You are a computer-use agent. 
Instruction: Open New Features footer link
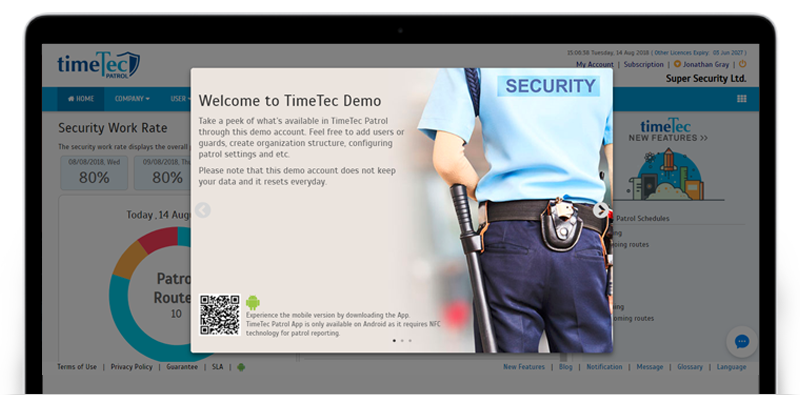(524, 367)
